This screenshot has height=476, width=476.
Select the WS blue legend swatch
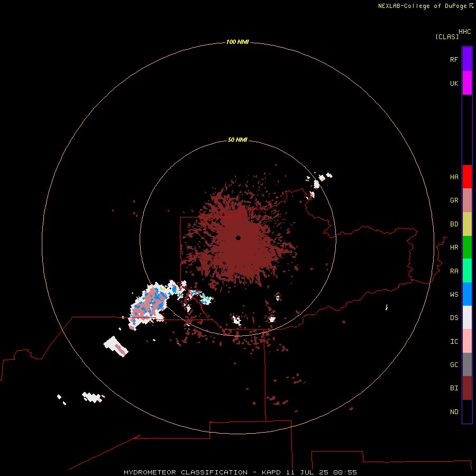(467, 294)
